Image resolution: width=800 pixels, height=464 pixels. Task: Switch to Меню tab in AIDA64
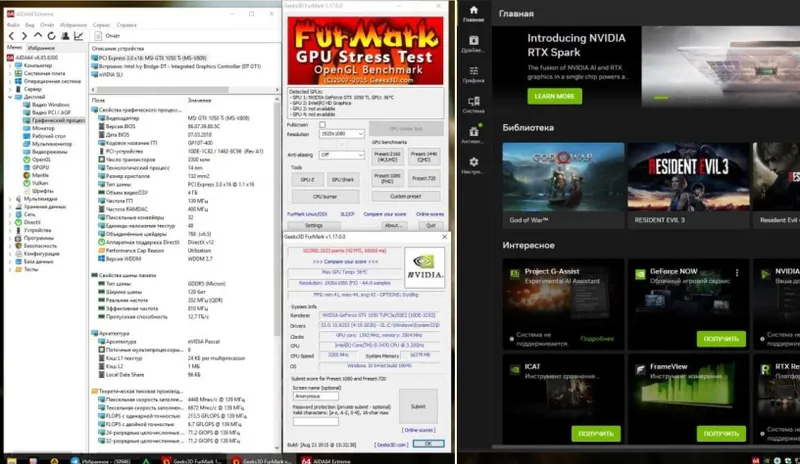[x=14, y=47]
